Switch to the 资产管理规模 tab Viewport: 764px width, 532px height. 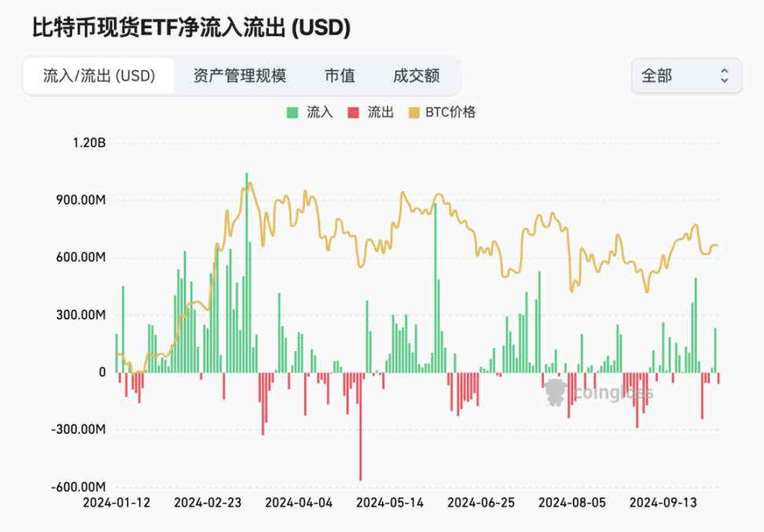(240, 75)
